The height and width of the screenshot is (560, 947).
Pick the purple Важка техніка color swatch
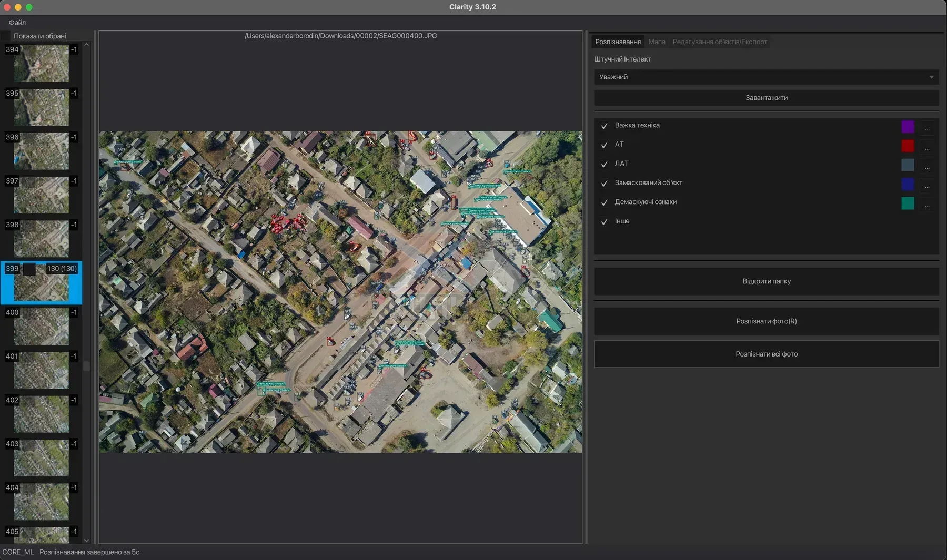tap(908, 127)
